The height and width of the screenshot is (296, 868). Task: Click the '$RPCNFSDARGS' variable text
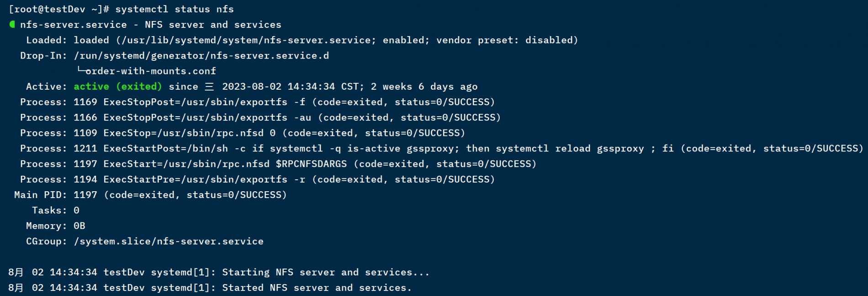coord(312,164)
